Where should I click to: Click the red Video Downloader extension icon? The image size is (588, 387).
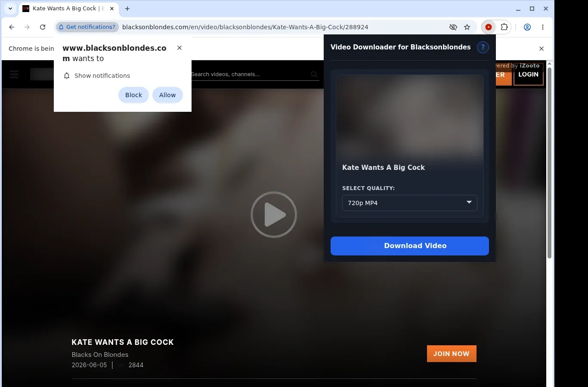[x=489, y=27]
